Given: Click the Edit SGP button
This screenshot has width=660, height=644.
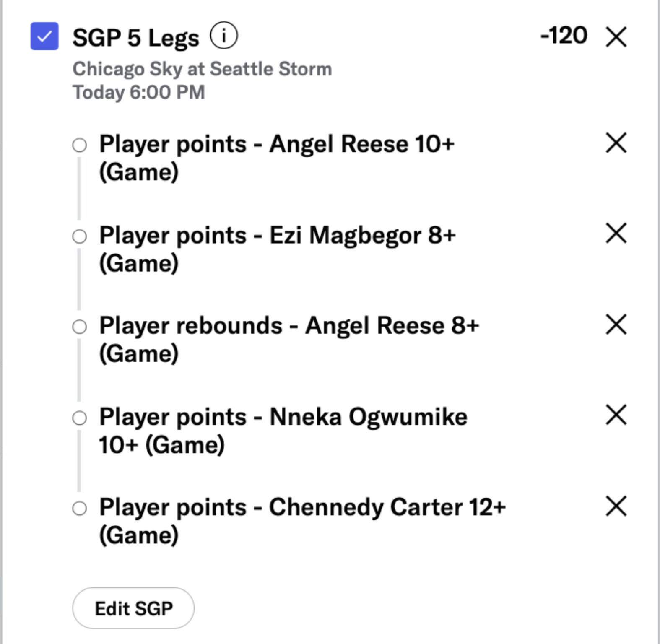Looking at the screenshot, I should tap(133, 608).
